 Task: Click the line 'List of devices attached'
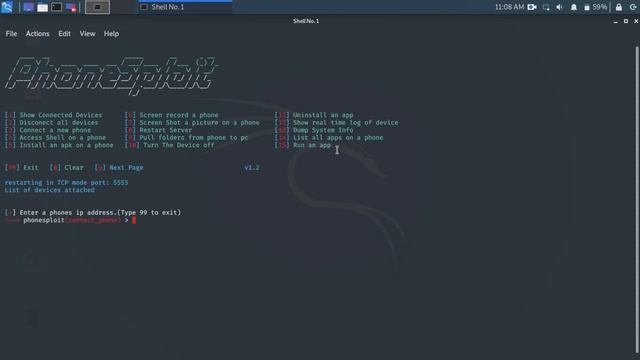tap(49, 190)
